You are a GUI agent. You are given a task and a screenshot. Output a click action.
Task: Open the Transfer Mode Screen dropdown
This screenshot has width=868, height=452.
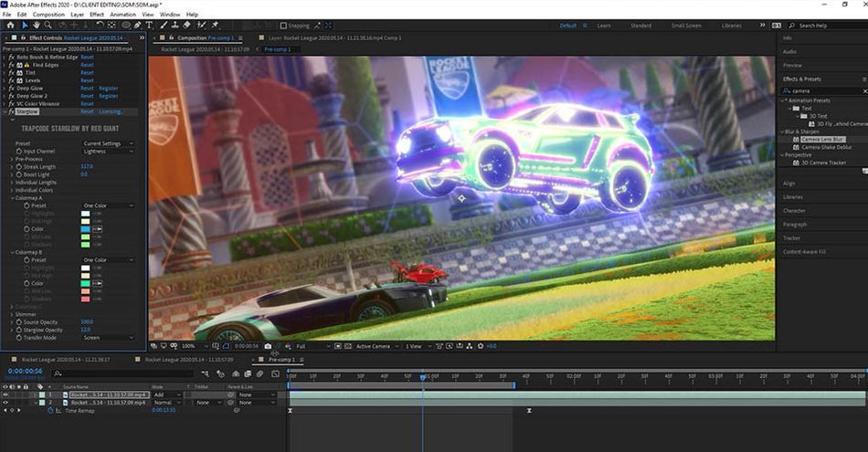click(109, 338)
